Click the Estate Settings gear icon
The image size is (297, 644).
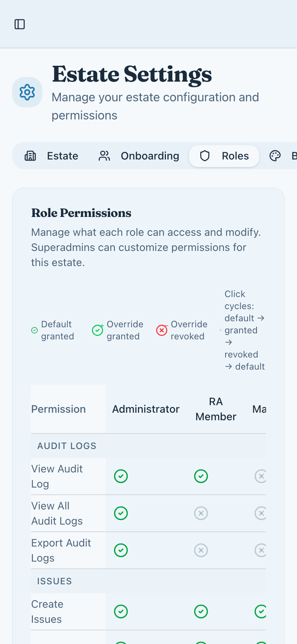27,92
